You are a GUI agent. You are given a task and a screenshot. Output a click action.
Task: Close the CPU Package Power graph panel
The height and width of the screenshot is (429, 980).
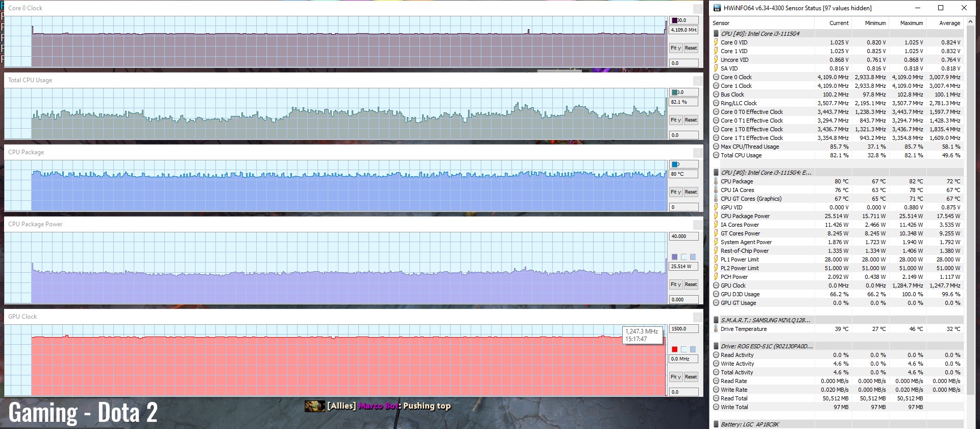tap(697, 225)
